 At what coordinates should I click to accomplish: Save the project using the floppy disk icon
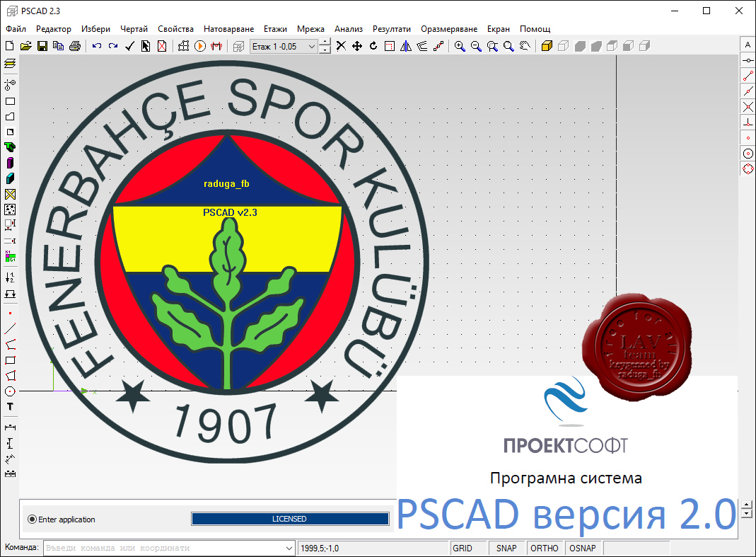[42, 46]
